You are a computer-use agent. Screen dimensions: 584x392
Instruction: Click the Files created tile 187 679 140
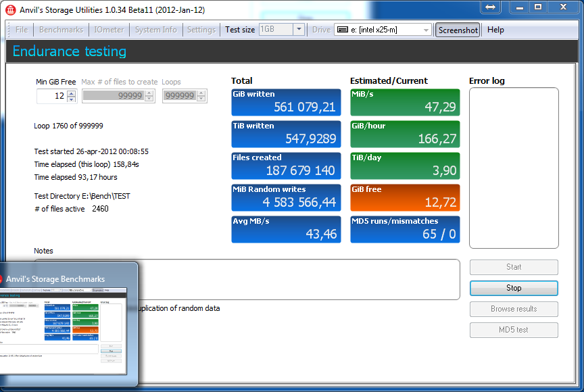coord(286,166)
